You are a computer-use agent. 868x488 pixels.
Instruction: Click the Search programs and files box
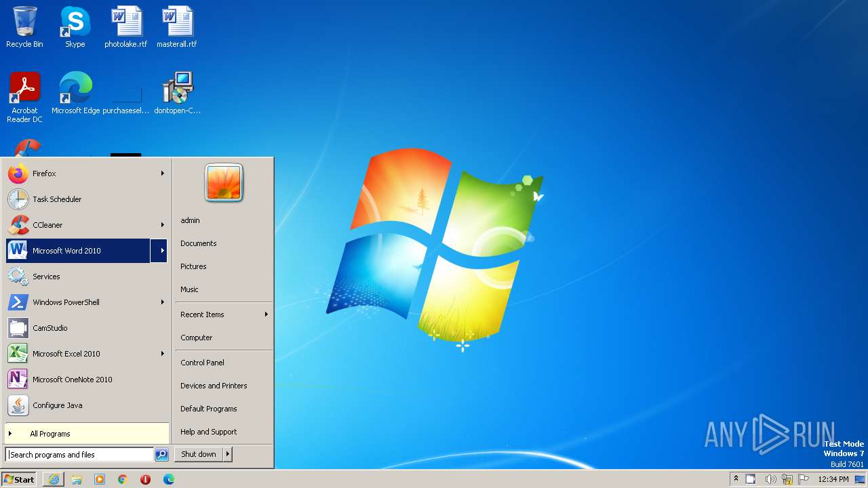tap(79, 455)
